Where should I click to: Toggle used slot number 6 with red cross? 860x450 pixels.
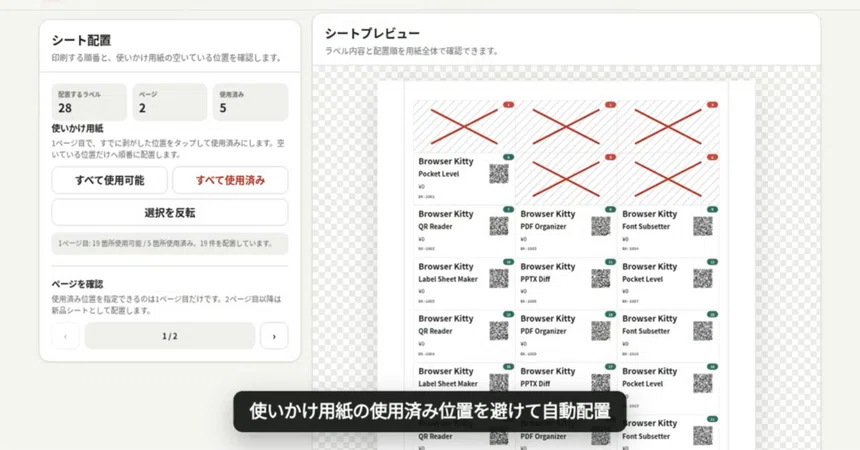point(668,179)
